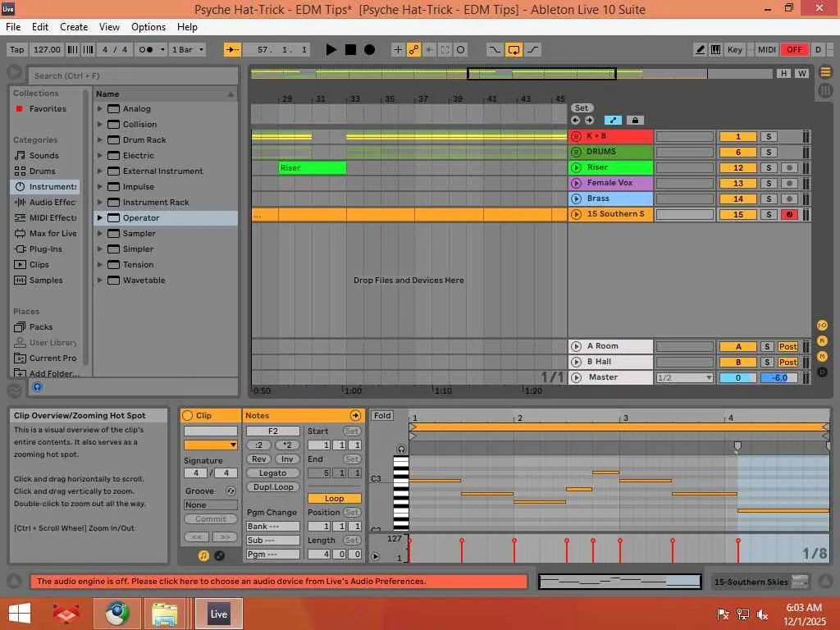Screen dimensions: 840x630
Task: Click the Set locator button
Action: (582, 107)
